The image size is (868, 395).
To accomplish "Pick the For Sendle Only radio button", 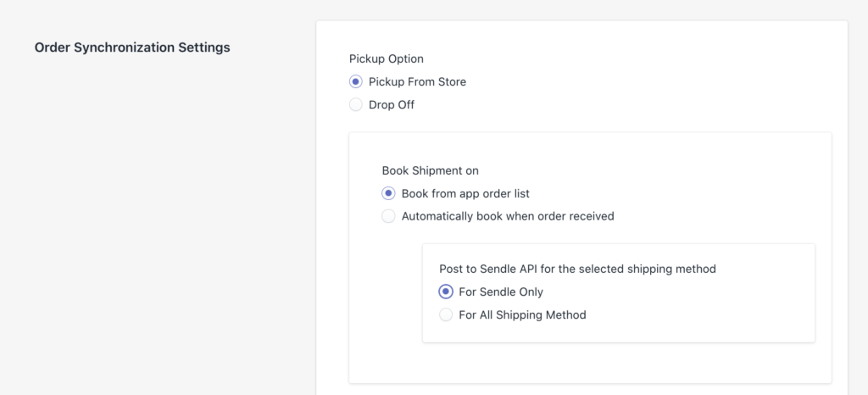I will [x=446, y=292].
